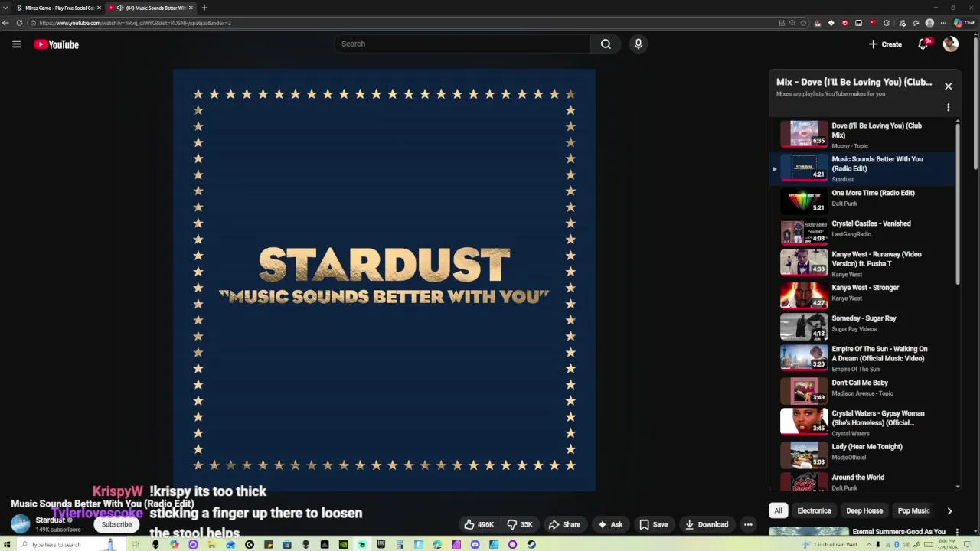Dislike the video thumbs-down 35K
The height and width of the screenshot is (551, 980).
(x=520, y=524)
